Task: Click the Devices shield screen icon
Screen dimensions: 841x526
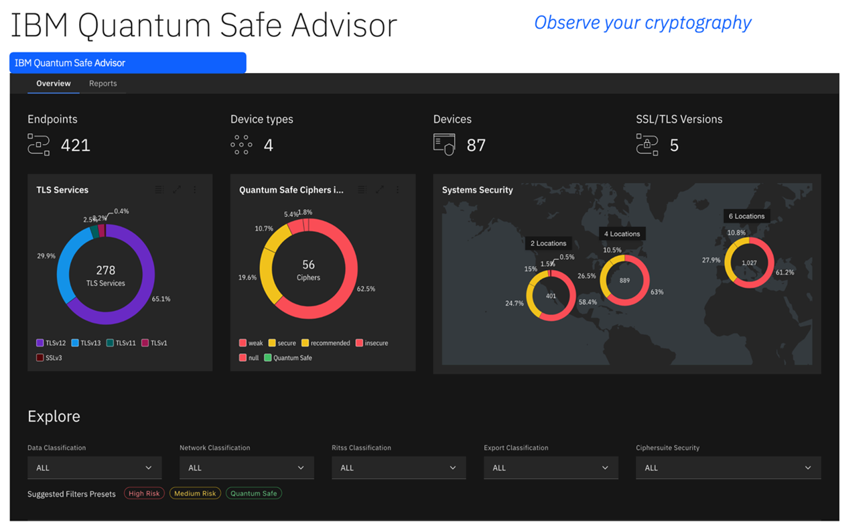Action: tap(444, 145)
